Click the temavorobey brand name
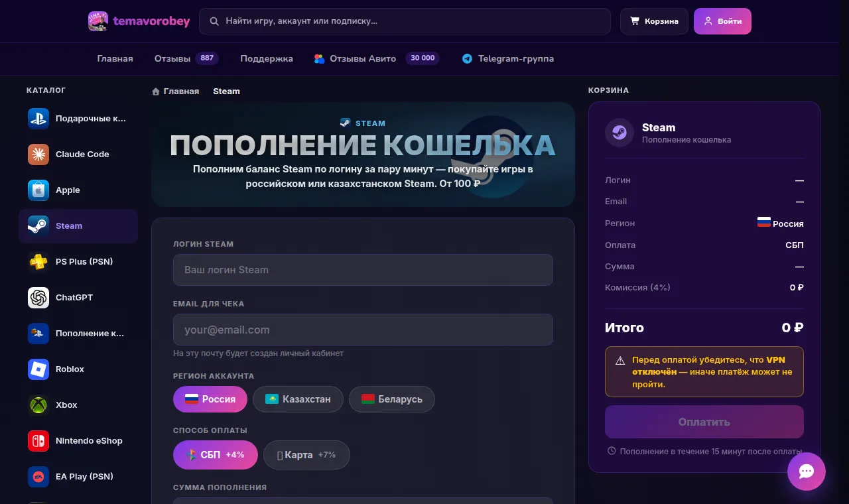The image size is (849, 504). pos(152,21)
